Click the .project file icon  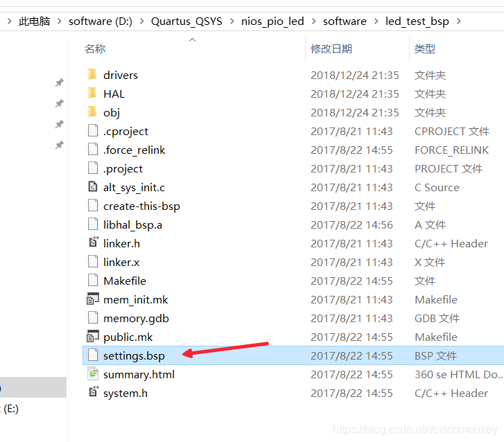93,168
